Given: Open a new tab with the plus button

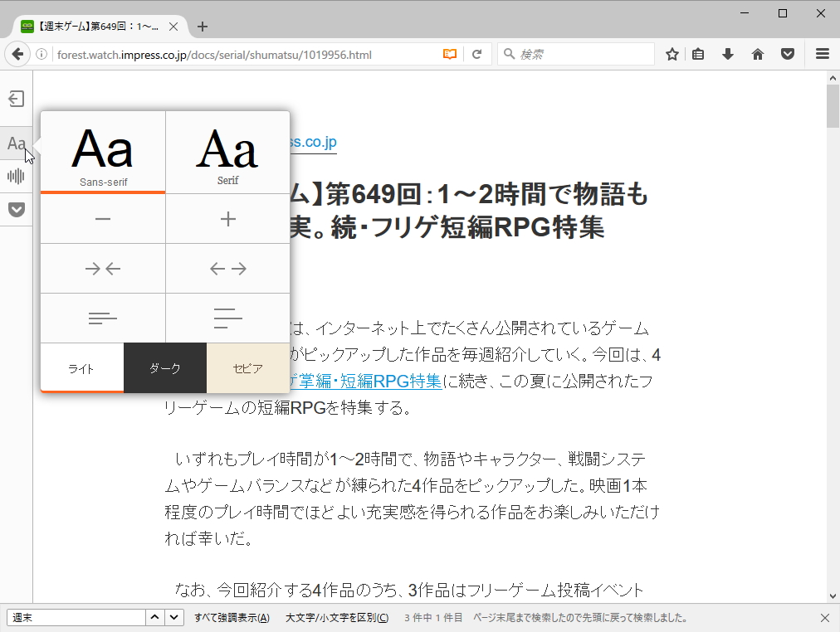Looking at the screenshot, I should (x=202, y=26).
